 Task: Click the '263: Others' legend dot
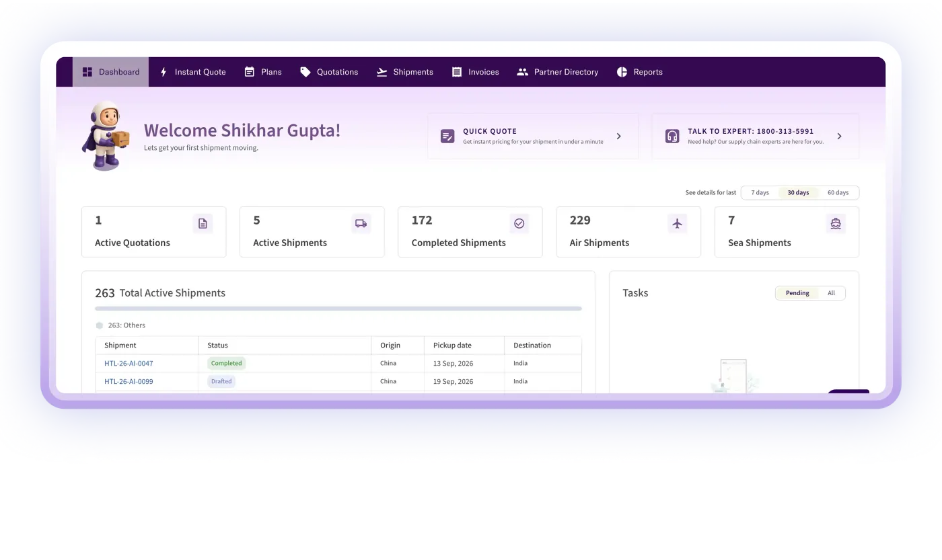(x=100, y=325)
